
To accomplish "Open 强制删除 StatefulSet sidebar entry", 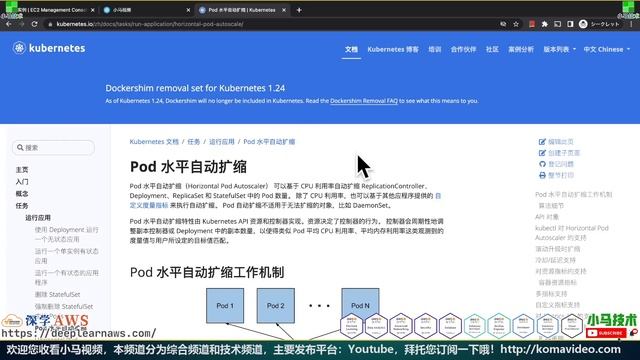I will tap(64, 306).
